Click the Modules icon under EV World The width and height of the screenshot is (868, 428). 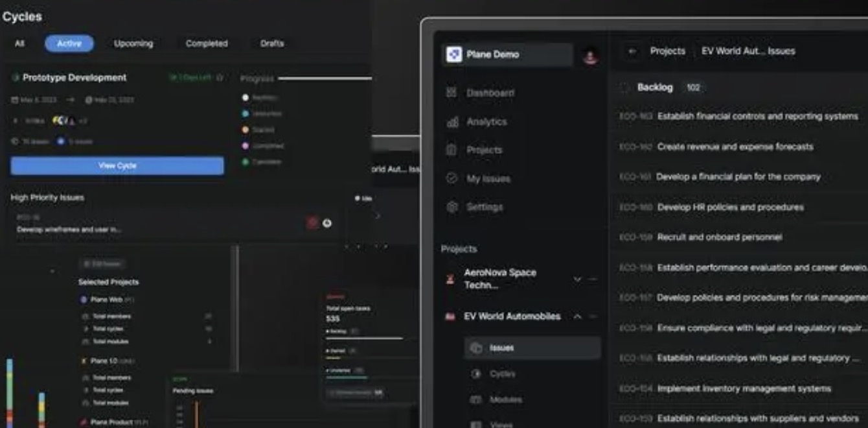(x=476, y=399)
